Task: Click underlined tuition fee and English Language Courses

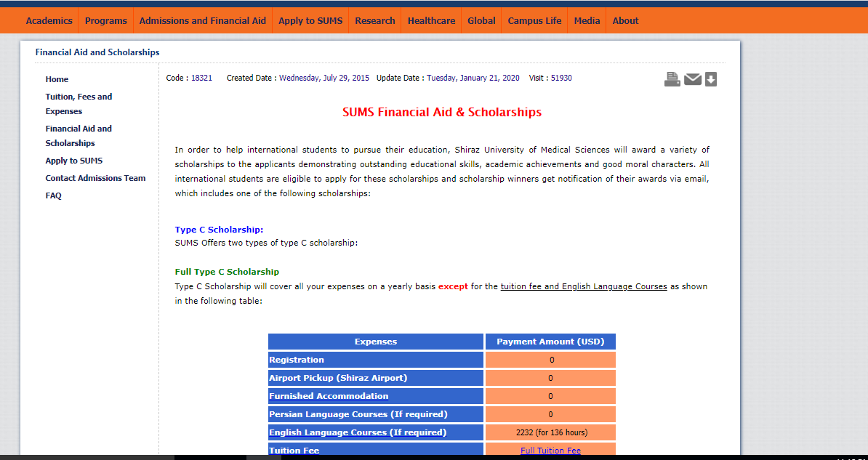Action: point(584,287)
